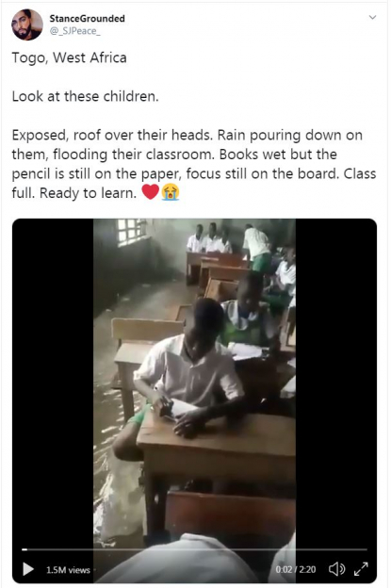Click the tweet paragraph about flooding classroom
The width and height of the screenshot is (391, 588).
194,164
